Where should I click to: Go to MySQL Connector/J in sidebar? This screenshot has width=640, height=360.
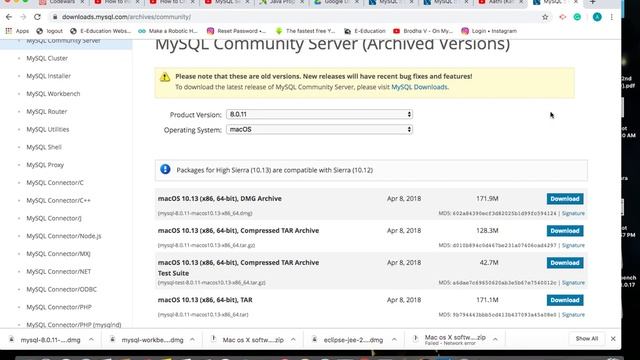[54, 218]
